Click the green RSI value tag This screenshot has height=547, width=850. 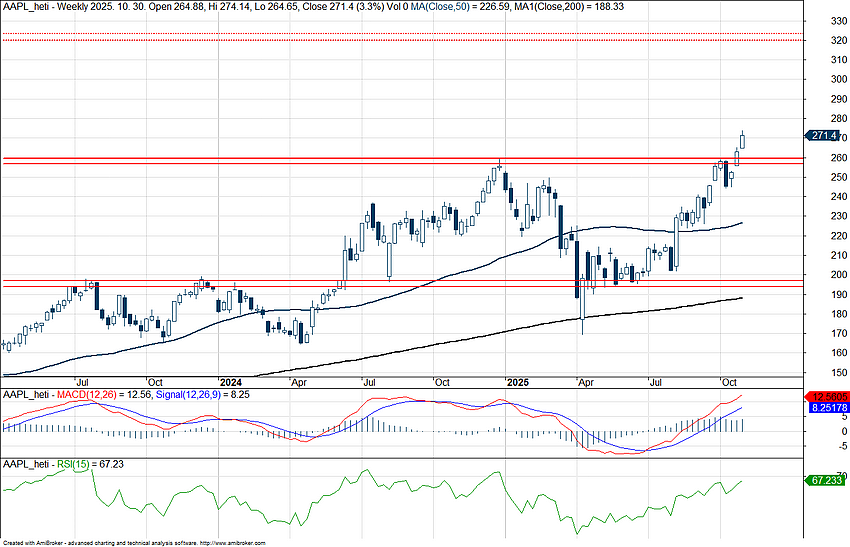pos(826,481)
